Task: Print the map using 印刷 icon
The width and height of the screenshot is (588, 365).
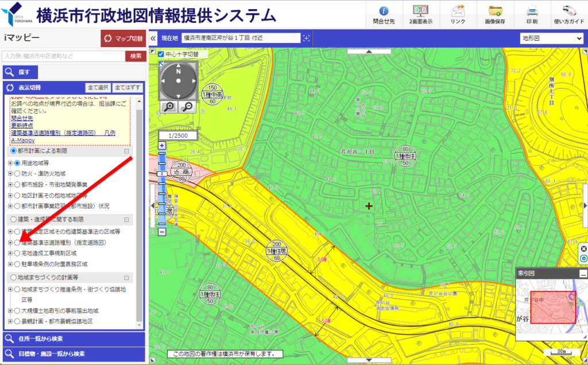Action: coord(532,14)
